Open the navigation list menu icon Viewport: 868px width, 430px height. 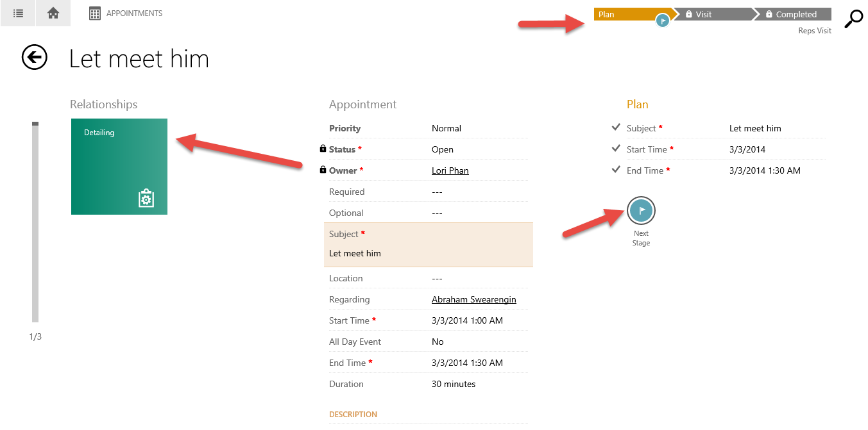18,13
